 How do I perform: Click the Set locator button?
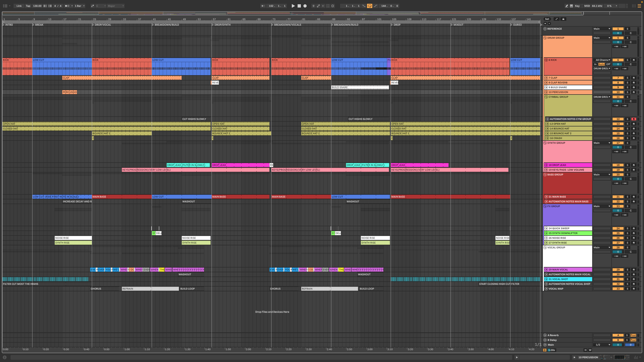tap(547, 19)
